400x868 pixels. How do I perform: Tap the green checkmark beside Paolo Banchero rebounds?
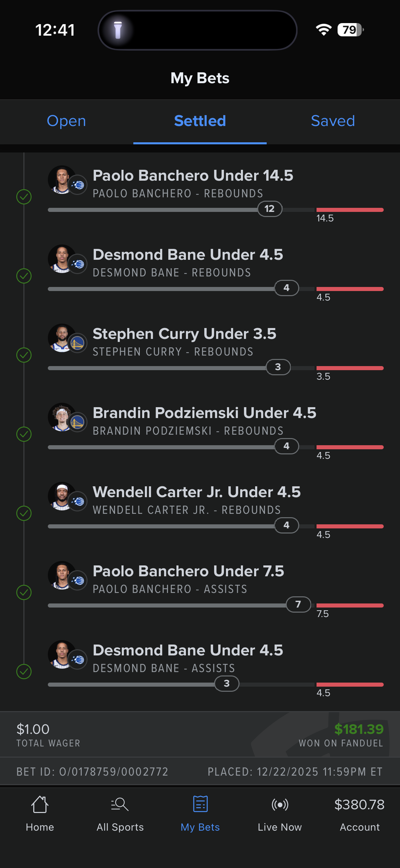24,197
